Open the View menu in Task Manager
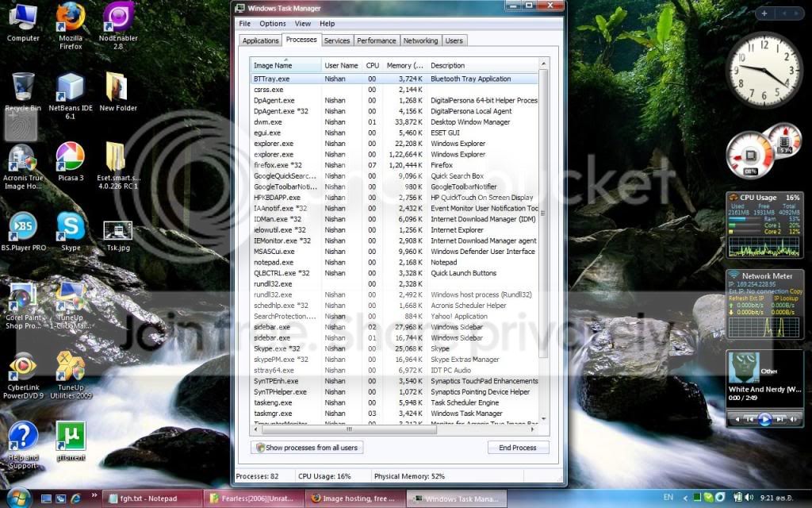Viewport: 812px width, 508px height. coord(302,23)
